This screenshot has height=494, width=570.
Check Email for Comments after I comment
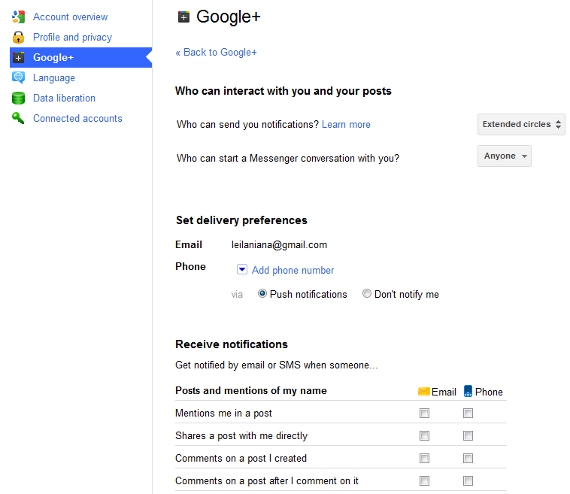pos(424,481)
